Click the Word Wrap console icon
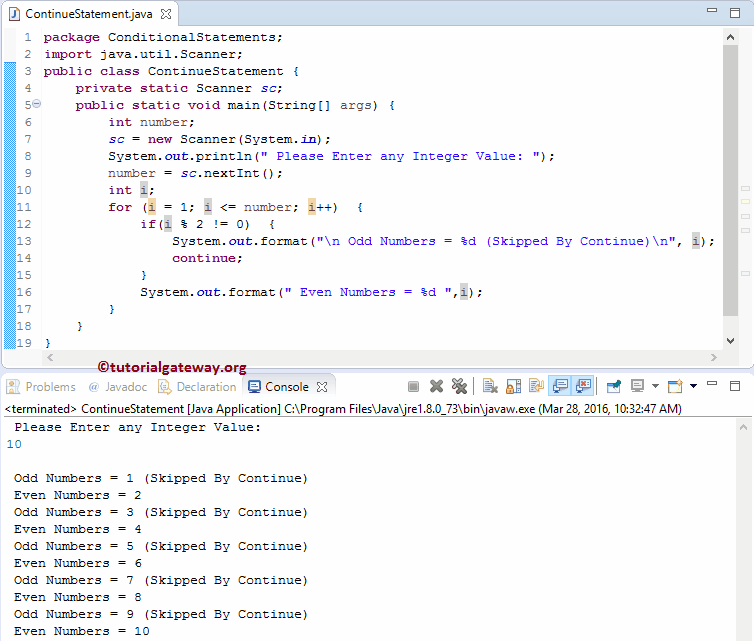This screenshot has height=641, width=754. 537,386
